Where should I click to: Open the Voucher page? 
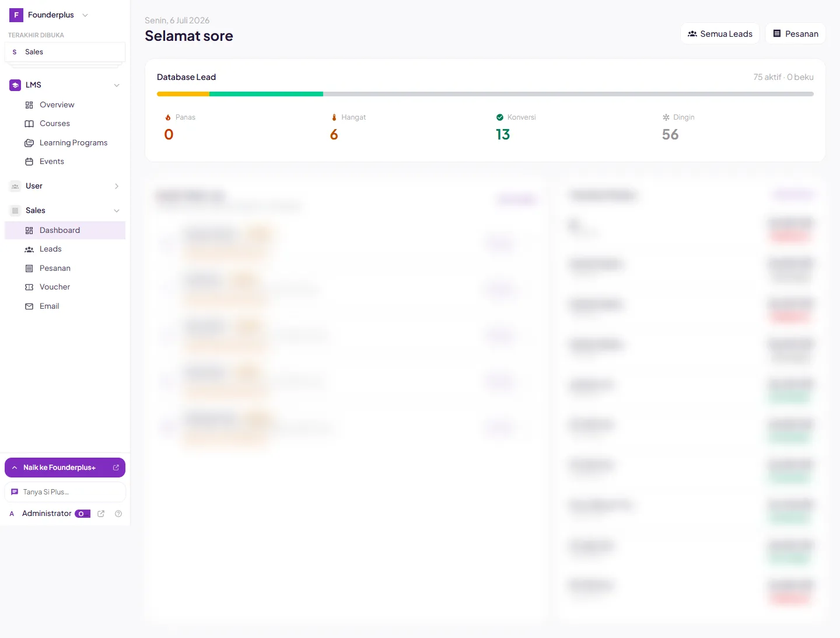(65, 287)
